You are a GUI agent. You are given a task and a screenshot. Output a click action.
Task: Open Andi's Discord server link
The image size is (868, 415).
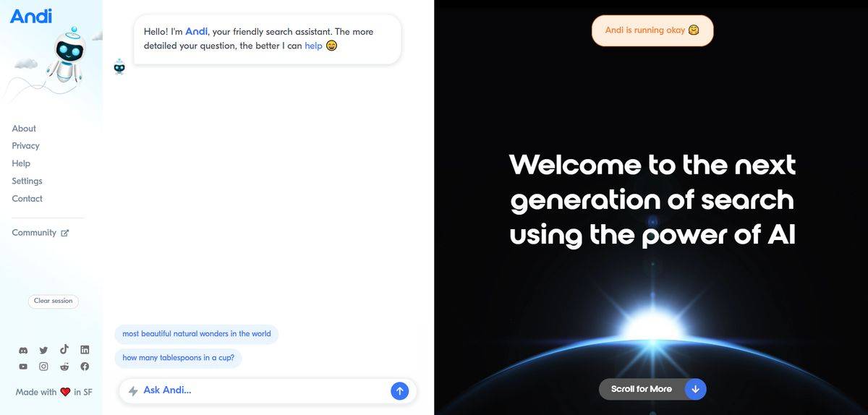[23, 350]
